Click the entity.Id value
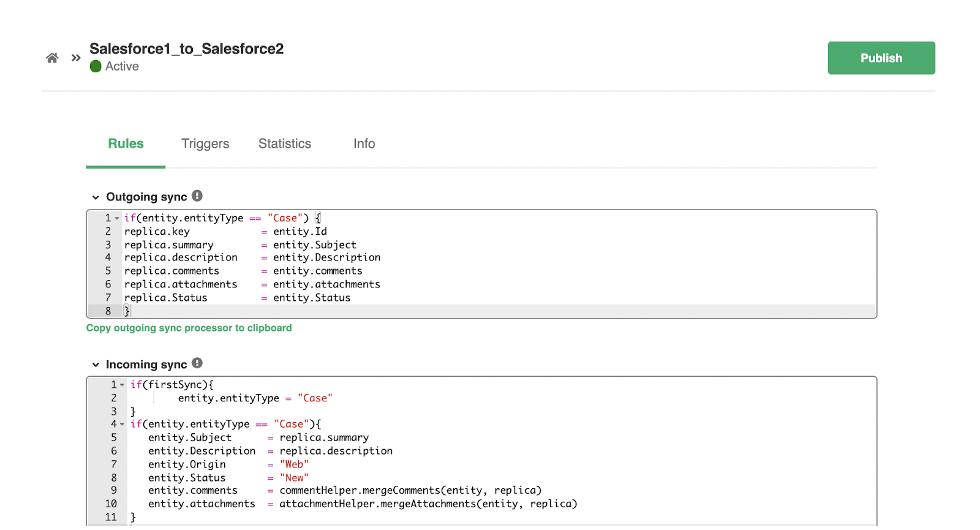The image size is (980, 530). click(300, 232)
